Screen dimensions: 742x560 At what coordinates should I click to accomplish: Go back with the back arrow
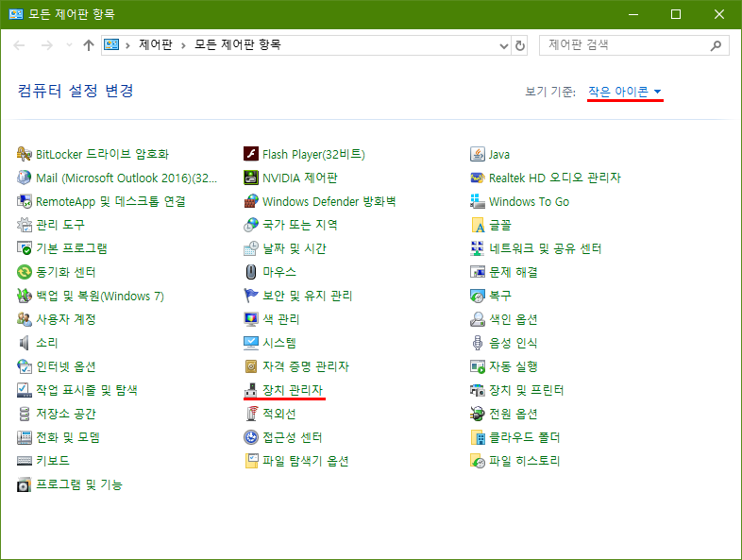(20, 45)
